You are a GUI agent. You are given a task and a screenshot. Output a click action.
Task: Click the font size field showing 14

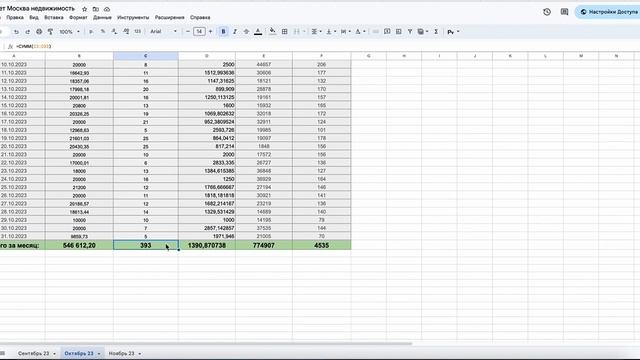pyautogui.click(x=199, y=31)
